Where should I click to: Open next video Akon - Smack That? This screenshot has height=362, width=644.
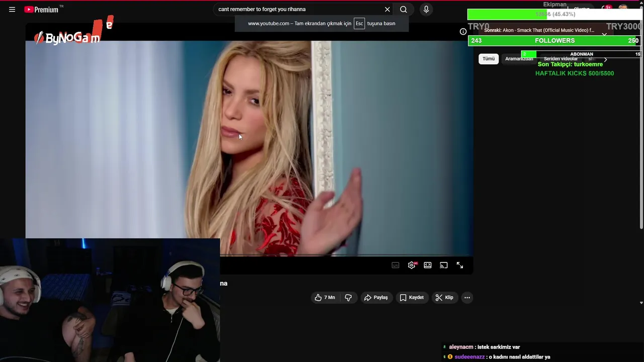pyautogui.click(x=539, y=30)
